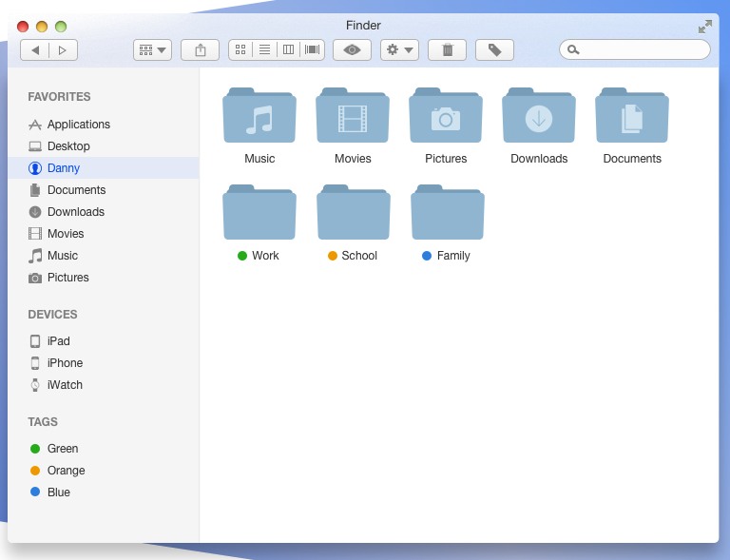Click in the search field
This screenshot has height=560, width=730.
642,49
